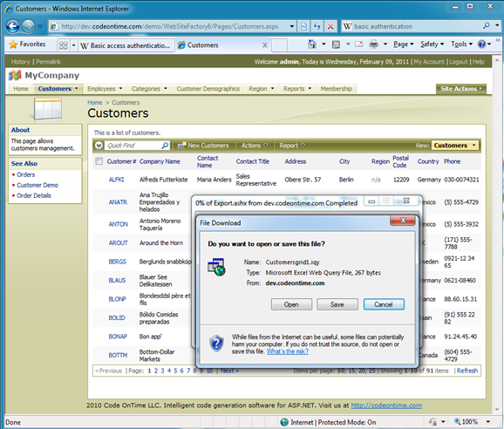Expand the Site Actions menu
504x429 pixels.
point(461,89)
